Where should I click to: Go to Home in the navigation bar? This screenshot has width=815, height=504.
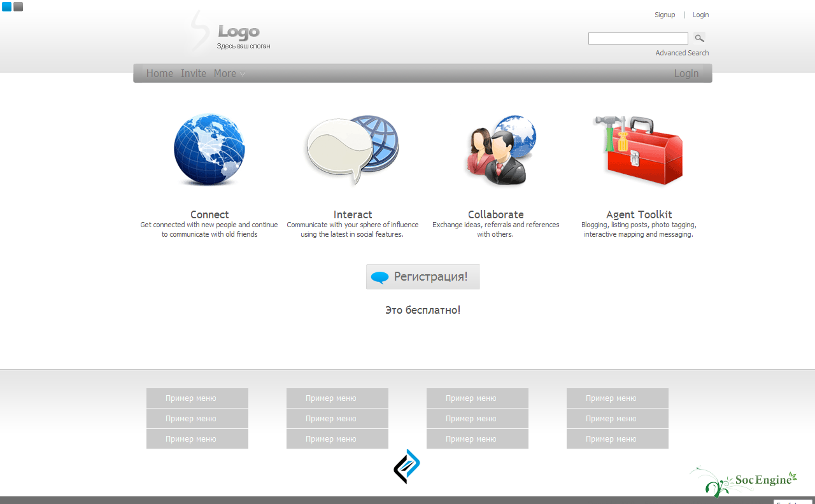click(x=159, y=73)
